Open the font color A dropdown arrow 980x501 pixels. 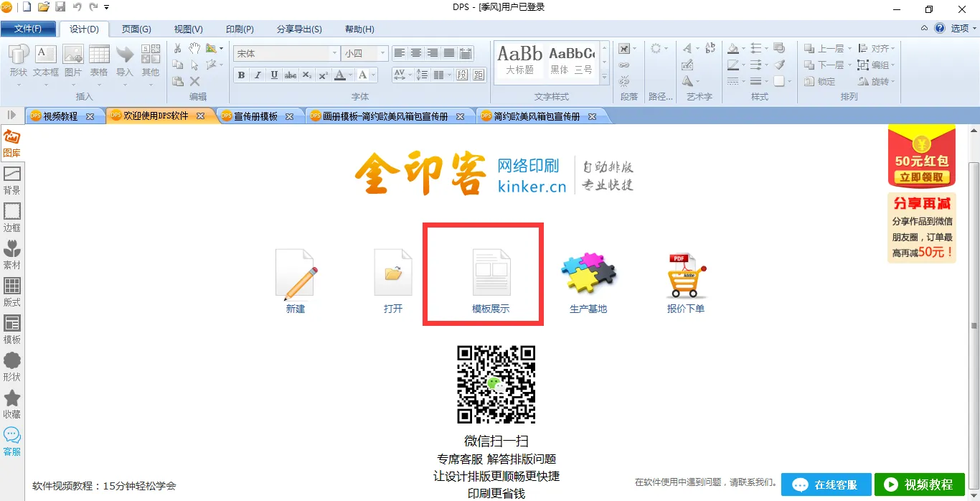(350, 75)
